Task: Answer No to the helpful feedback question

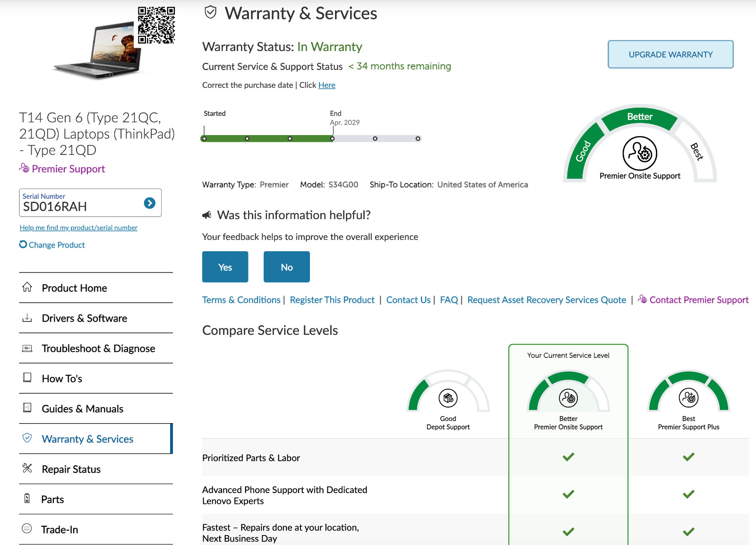Action: coord(287,267)
